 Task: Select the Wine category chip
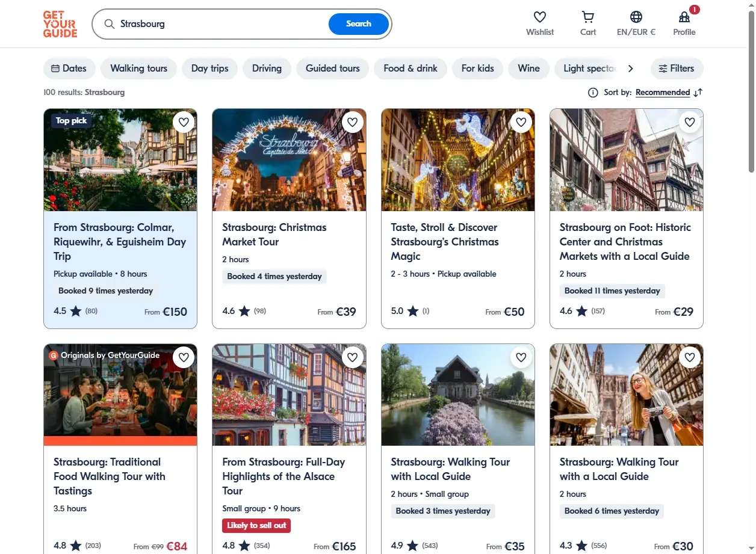(x=528, y=69)
